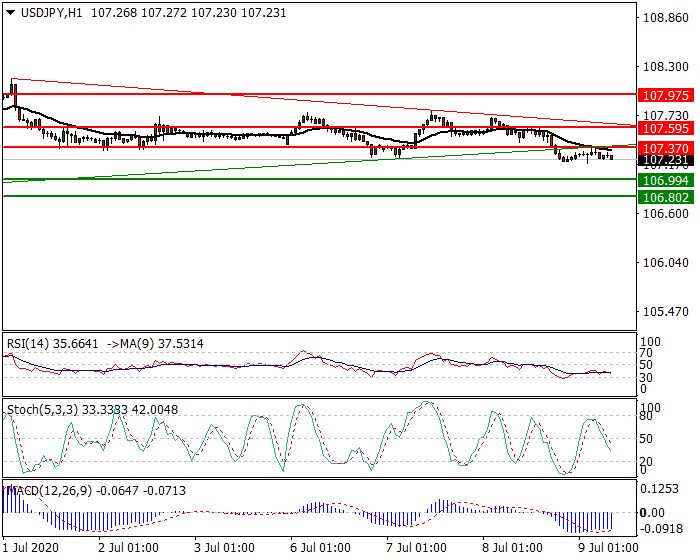Image resolution: width=700 pixels, height=560 pixels.
Task: Click the 9 Jul 01:00 time label
Action: pos(606,548)
